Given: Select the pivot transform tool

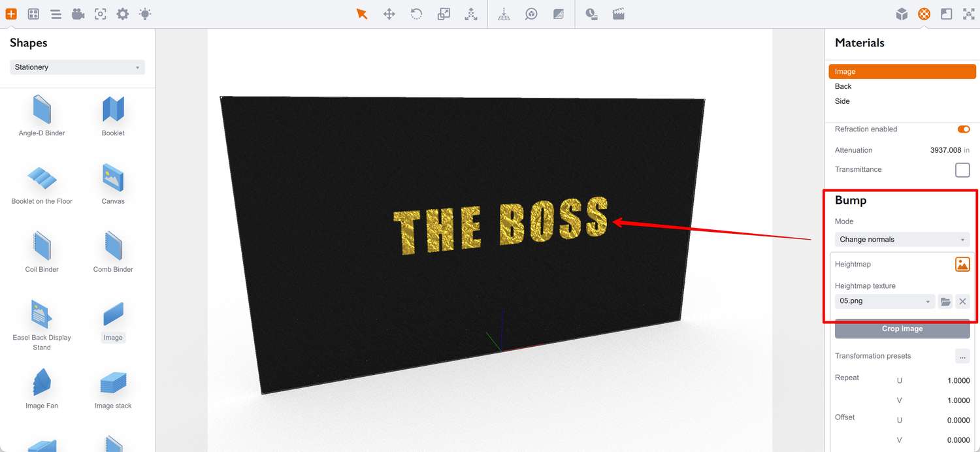Looking at the screenshot, I should (471, 14).
